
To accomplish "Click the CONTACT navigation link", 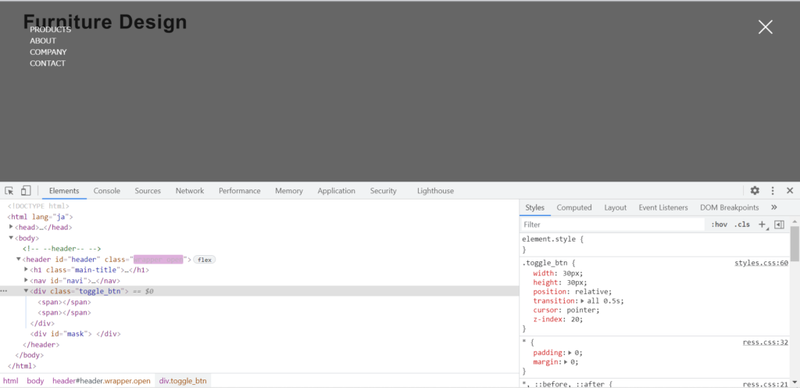I will [x=47, y=63].
